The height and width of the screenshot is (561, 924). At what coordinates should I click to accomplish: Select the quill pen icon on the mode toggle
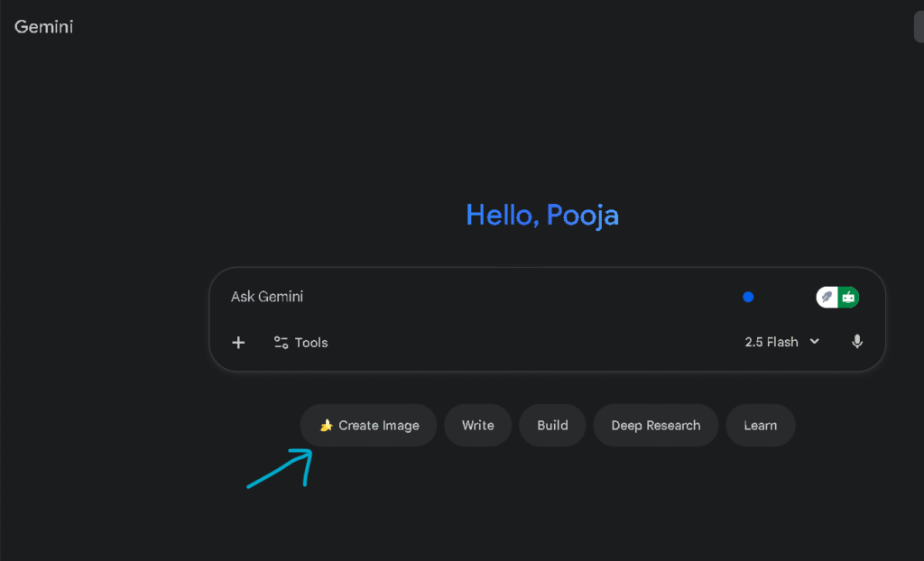827,296
